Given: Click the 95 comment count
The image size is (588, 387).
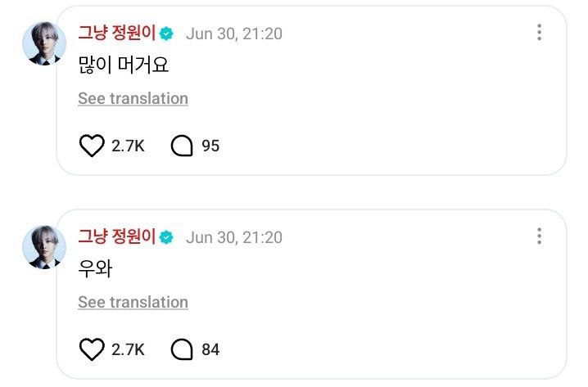Looking at the screenshot, I should [x=210, y=146].
